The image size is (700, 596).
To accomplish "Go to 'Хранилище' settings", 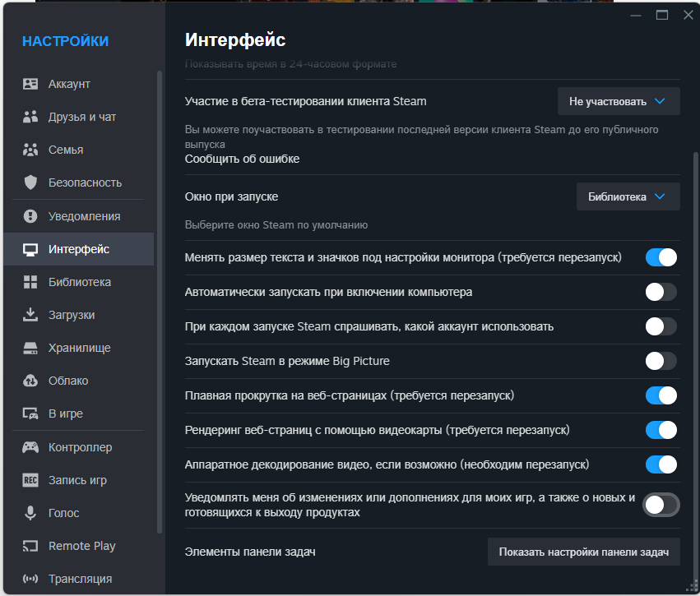I will click(80, 348).
